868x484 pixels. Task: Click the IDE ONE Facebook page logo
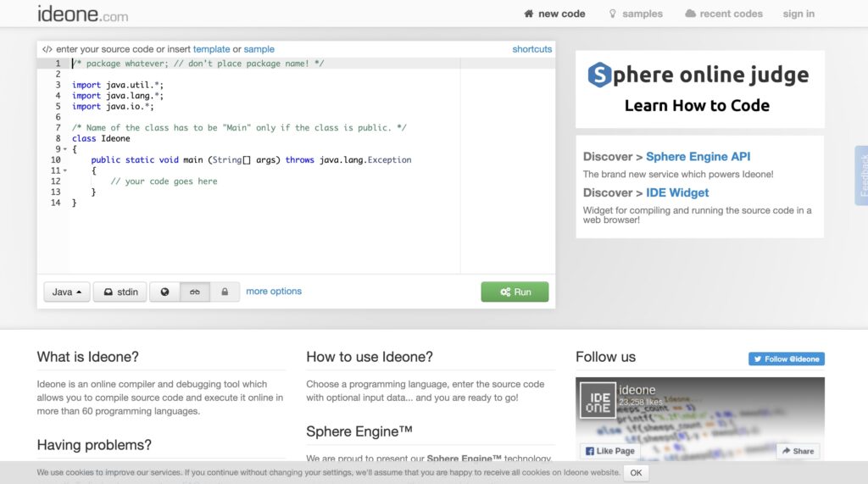coord(598,400)
